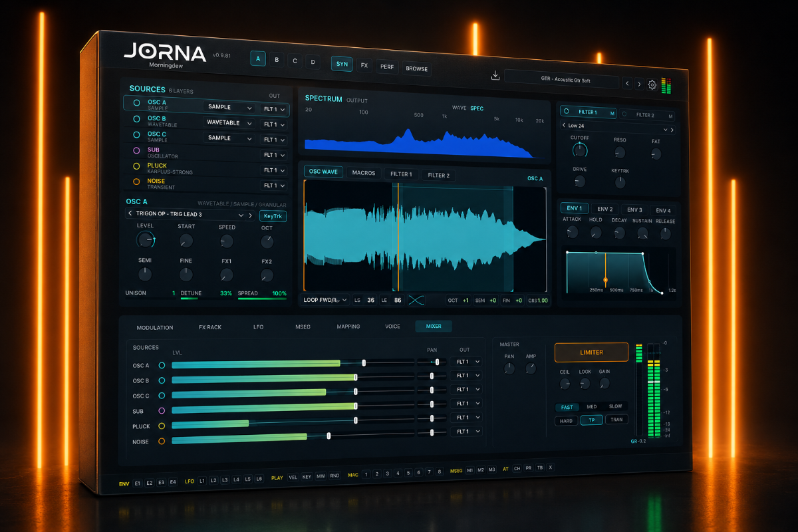798x532 pixels.
Task: Click the master AMP knob
Action: tap(531, 368)
